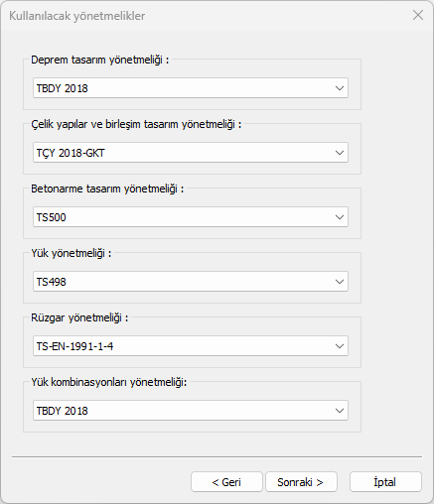Open the Çelik yapılar yönetmeliği dropdown arrow

tap(340, 153)
